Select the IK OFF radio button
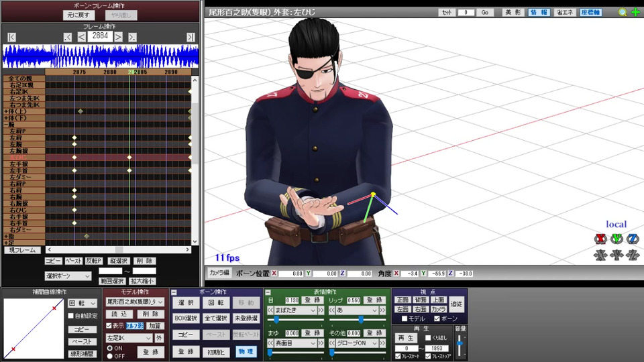The height and width of the screenshot is (362, 644). [109, 356]
